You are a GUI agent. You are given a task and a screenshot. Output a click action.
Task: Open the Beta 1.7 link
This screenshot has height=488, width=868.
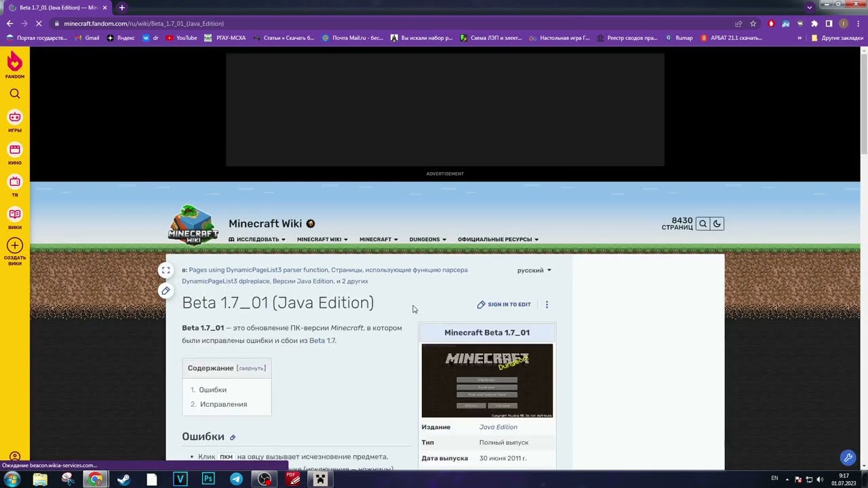click(322, 340)
